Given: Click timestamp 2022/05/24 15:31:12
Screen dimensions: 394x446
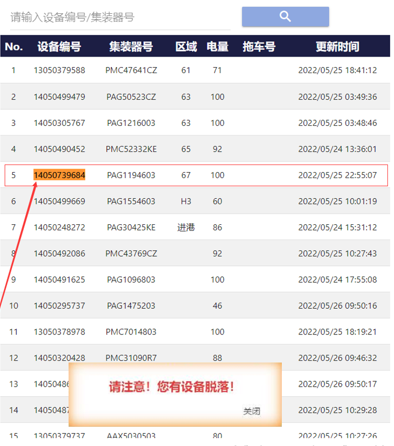Looking at the screenshot, I should pyautogui.click(x=337, y=227).
